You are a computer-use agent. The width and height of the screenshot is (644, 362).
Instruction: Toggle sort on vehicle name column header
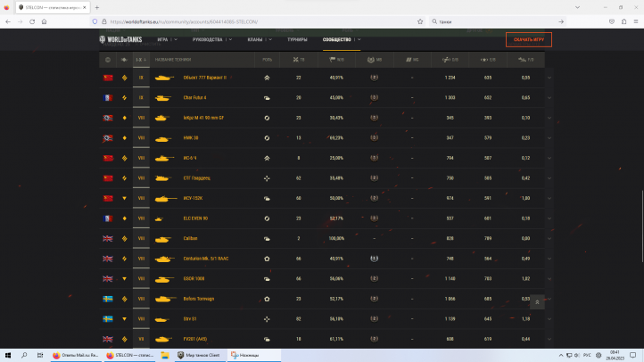(x=171, y=60)
